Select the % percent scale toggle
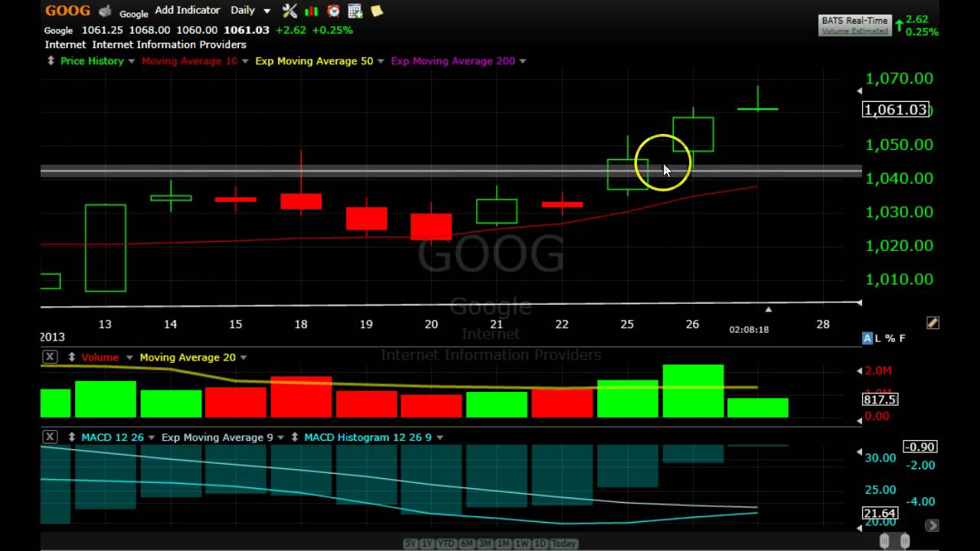This screenshot has height=551, width=980. pos(890,338)
